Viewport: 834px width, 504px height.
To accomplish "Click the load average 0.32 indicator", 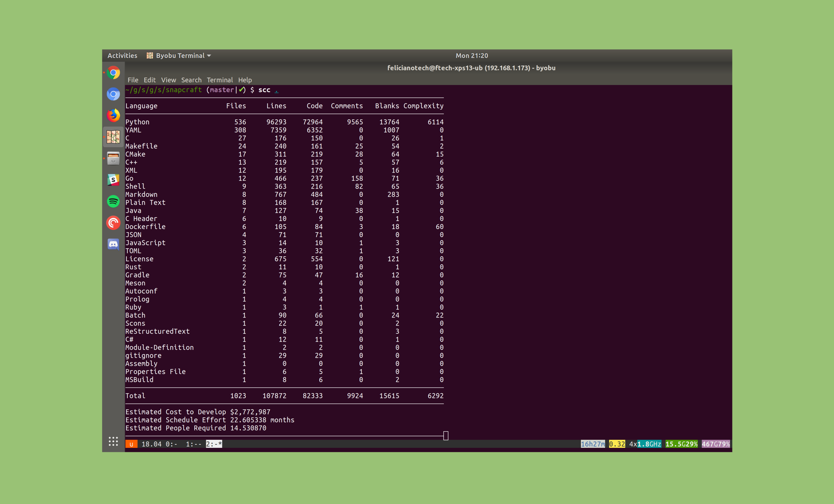I will tap(617, 444).
